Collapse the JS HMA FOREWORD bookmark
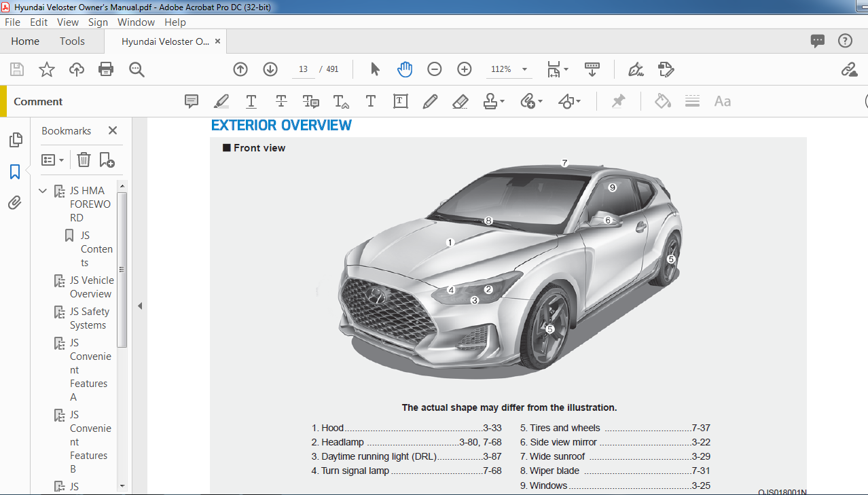Viewport: 868px width, 495px height. (43, 191)
